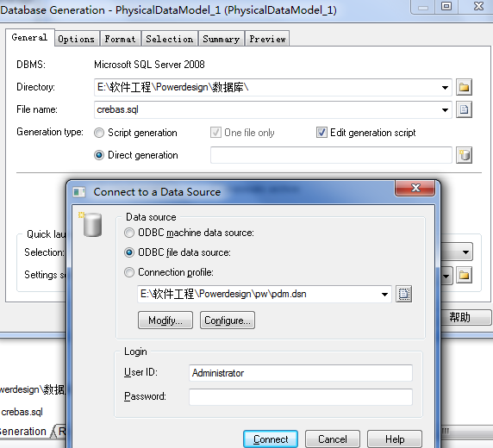Image resolution: width=493 pixels, height=448 pixels.
Task: Expand the File name dropdown
Action: (x=445, y=110)
